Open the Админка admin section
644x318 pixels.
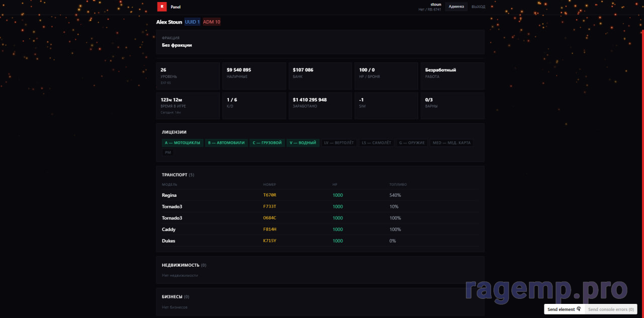tap(456, 7)
